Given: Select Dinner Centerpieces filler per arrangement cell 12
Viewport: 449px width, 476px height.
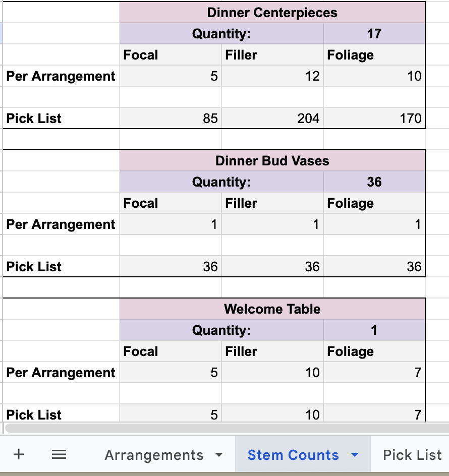Looking at the screenshot, I should pos(272,76).
